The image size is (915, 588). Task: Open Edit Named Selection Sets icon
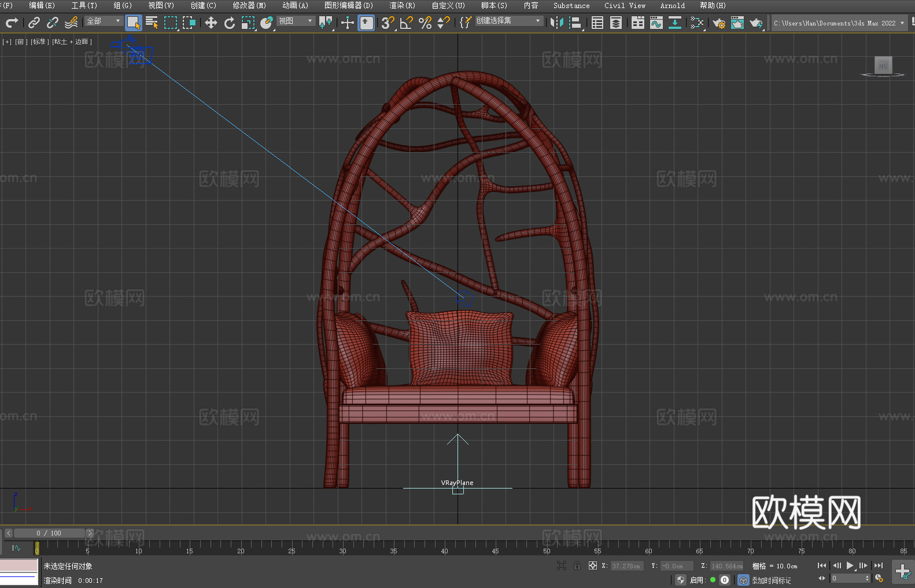(466, 23)
